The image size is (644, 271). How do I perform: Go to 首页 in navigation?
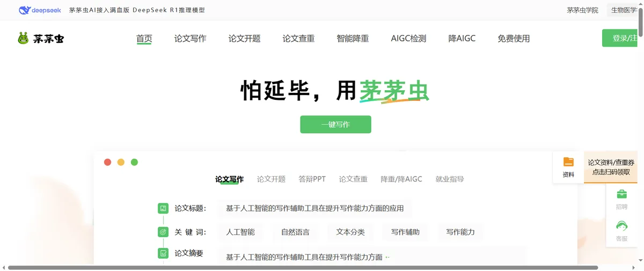click(144, 39)
